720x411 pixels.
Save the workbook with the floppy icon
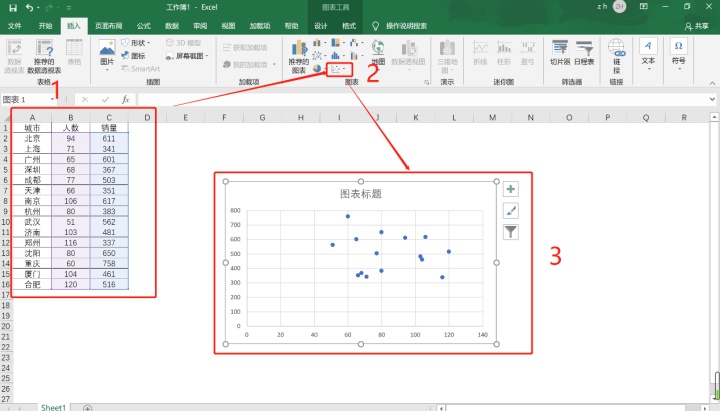point(13,8)
